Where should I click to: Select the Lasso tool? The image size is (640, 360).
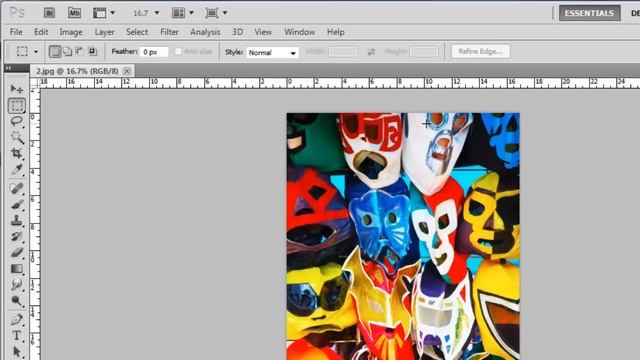point(17,121)
